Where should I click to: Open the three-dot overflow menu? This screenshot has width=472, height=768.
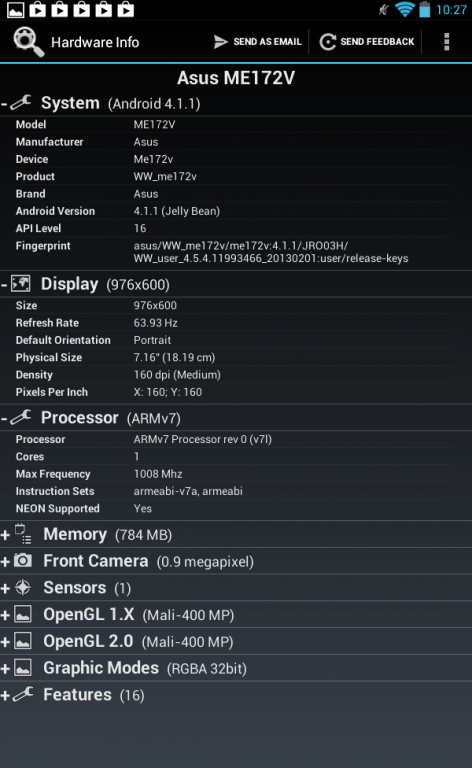[446, 42]
